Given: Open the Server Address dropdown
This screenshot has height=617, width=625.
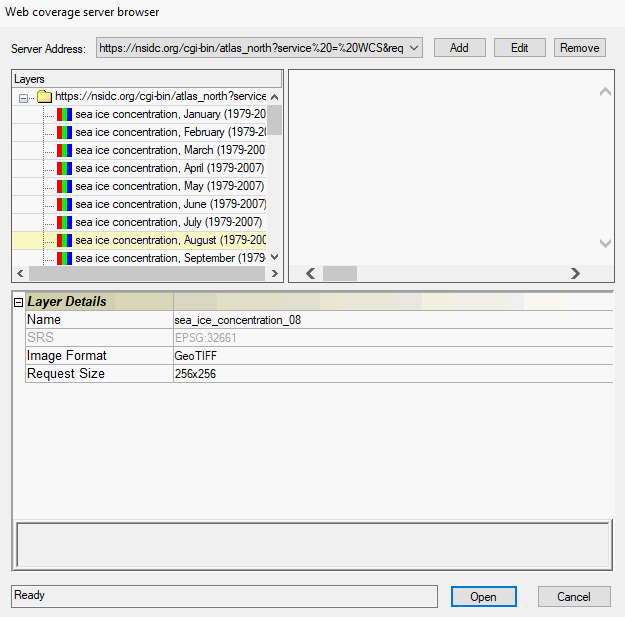Looking at the screenshot, I should coord(415,47).
